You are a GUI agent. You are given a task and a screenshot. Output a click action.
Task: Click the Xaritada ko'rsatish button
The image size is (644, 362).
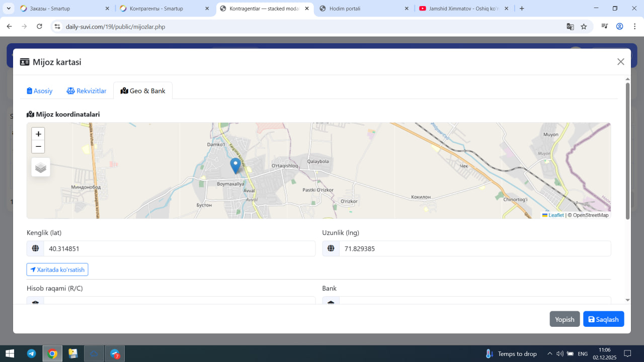tap(57, 269)
